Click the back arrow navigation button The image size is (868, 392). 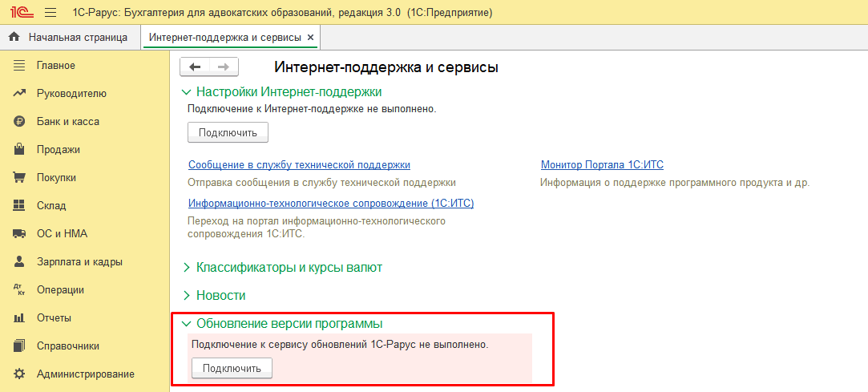pyautogui.click(x=195, y=67)
